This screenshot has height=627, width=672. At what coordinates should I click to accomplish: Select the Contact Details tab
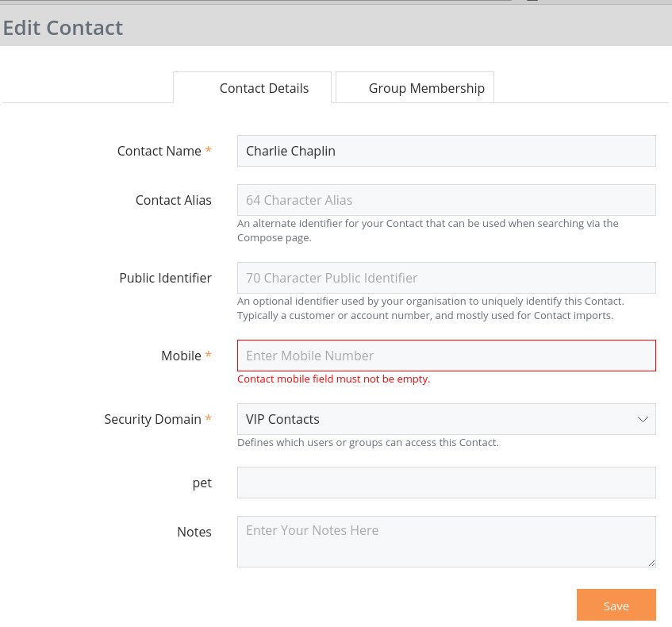(x=252, y=87)
